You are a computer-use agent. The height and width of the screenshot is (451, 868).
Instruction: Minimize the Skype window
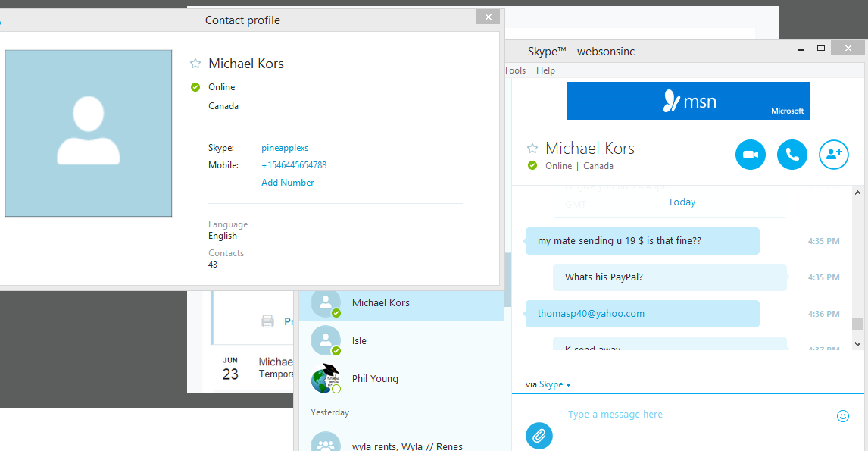800,49
